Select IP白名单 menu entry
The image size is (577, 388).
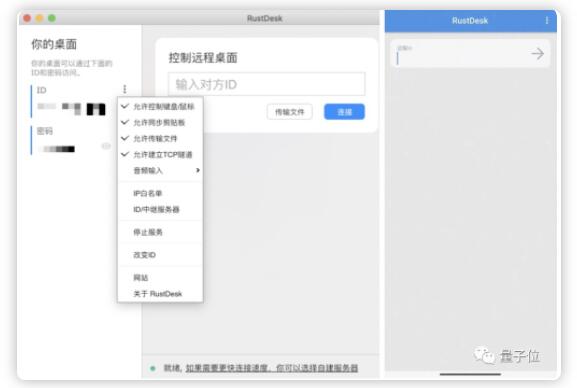click(160, 193)
